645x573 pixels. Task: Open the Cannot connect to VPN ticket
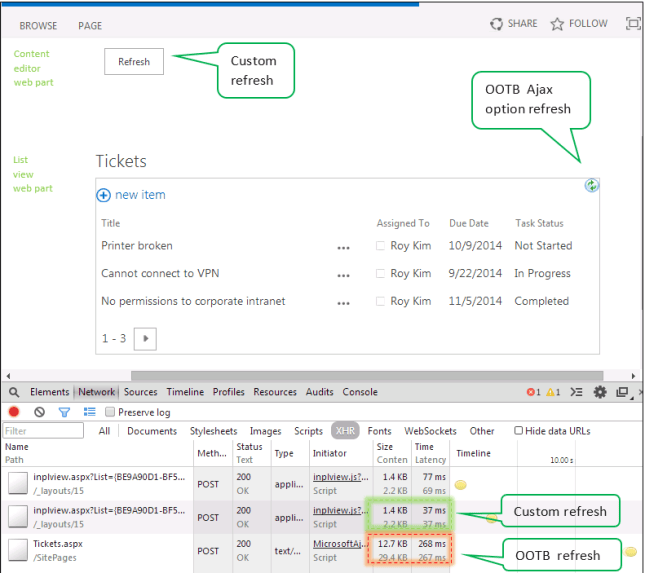(x=160, y=274)
